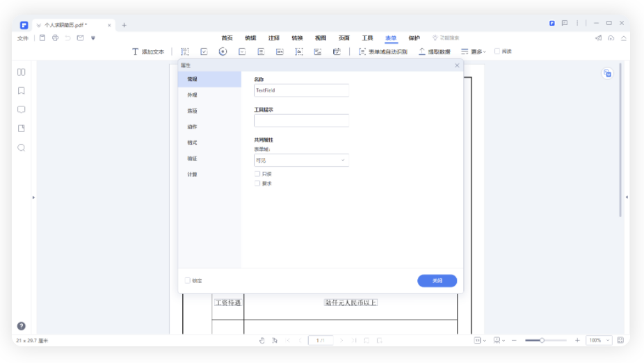Open the 首页 (Home) ribbon tab
644x363 pixels.
pyautogui.click(x=227, y=38)
